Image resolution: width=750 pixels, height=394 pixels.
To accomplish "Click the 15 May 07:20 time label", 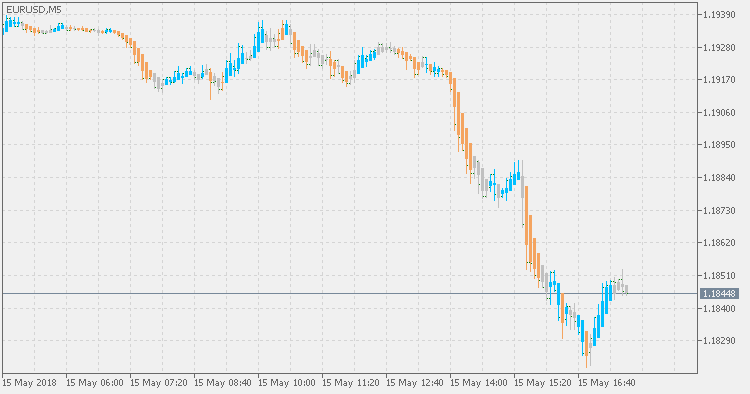I will click(158, 383).
